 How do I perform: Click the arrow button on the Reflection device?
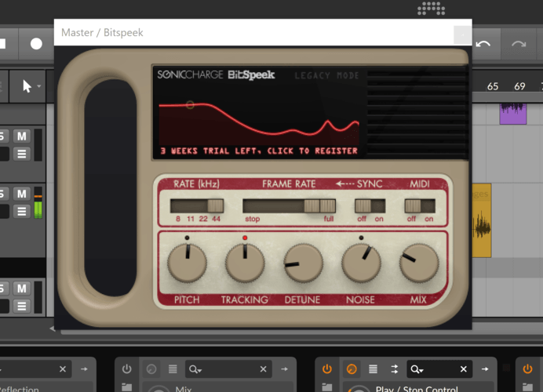[x=84, y=369]
